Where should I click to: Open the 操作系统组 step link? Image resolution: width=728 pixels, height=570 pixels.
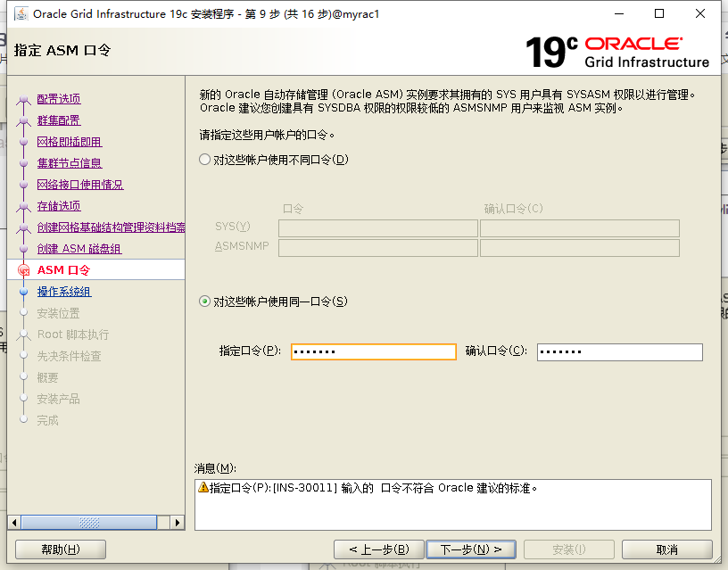click(x=64, y=292)
